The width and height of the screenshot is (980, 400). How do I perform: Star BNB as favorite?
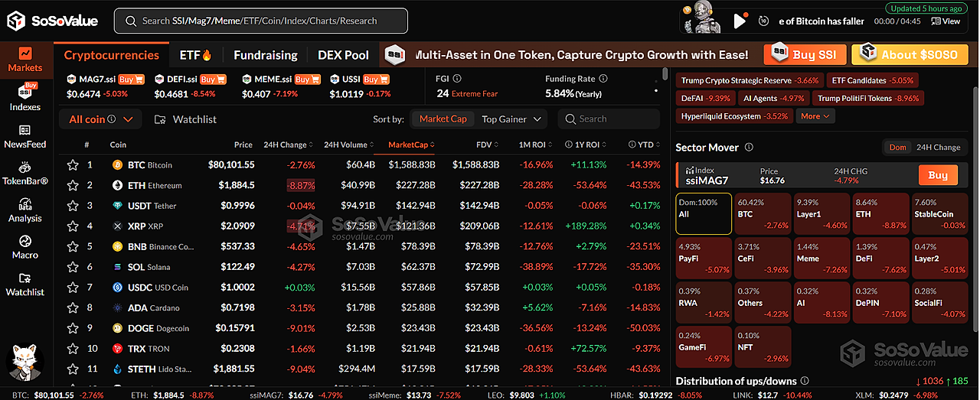pyautogui.click(x=73, y=246)
